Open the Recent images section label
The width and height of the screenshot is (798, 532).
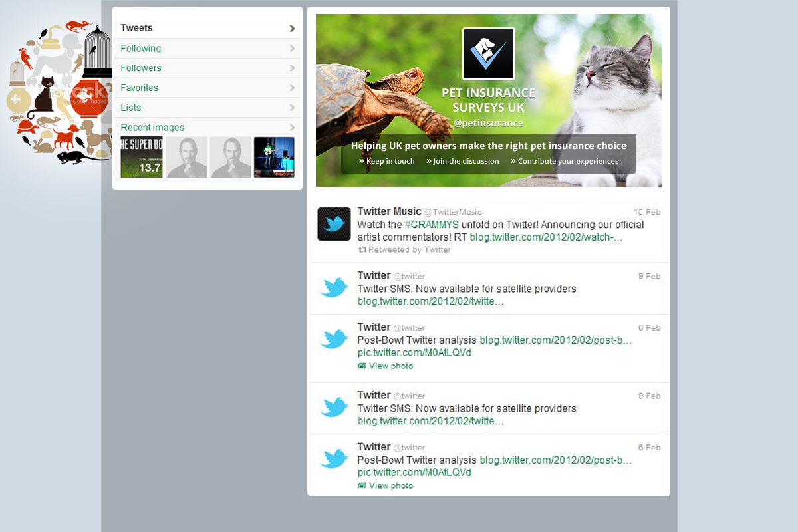(x=152, y=128)
